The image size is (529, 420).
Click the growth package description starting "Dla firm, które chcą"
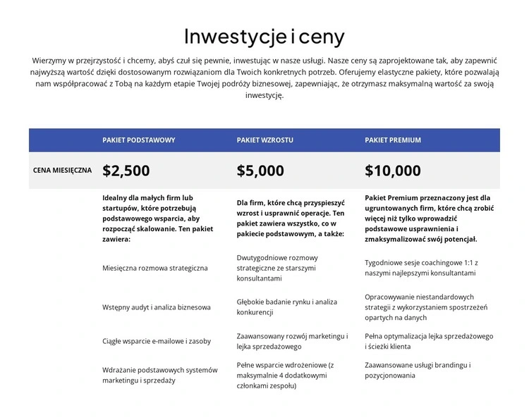click(291, 218)
